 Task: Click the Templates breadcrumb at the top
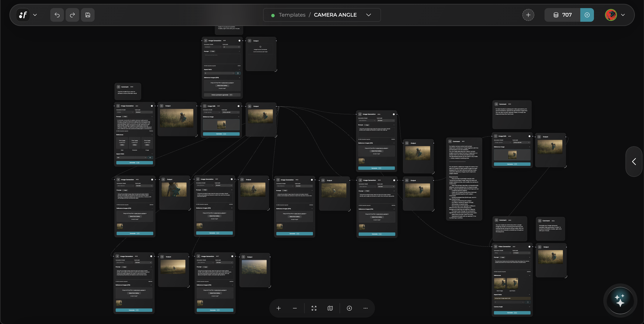click(292, 15)
